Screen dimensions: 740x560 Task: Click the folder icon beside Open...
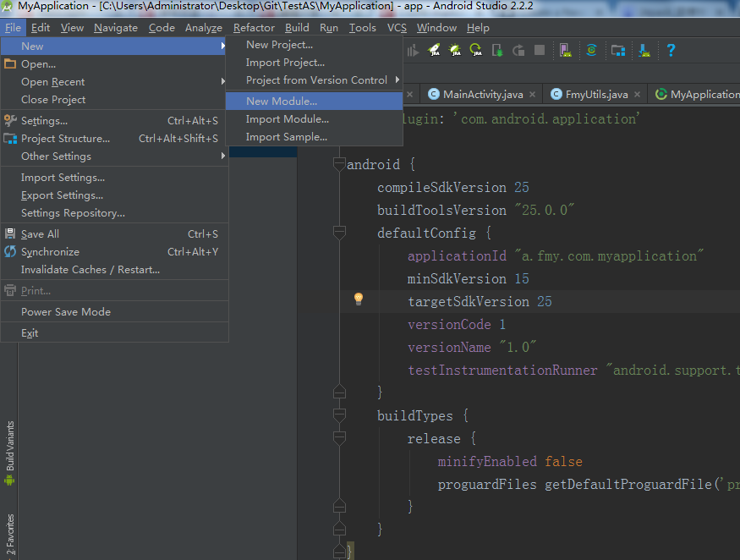(10, 63)
